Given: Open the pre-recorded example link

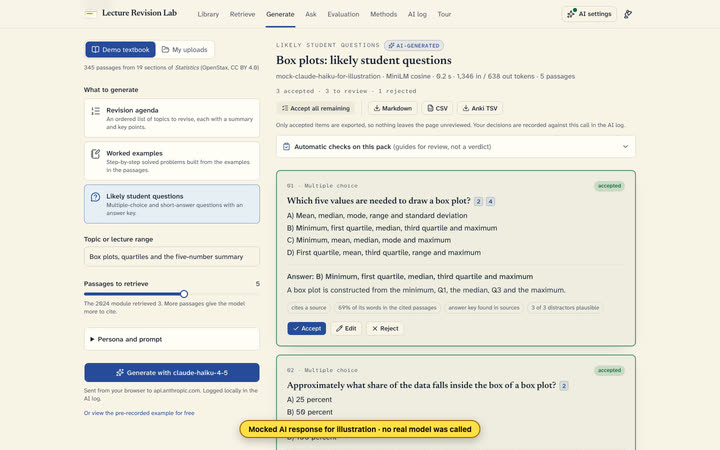Looking at the screenshot, I should pyautogui.click(x=139, y=413).
